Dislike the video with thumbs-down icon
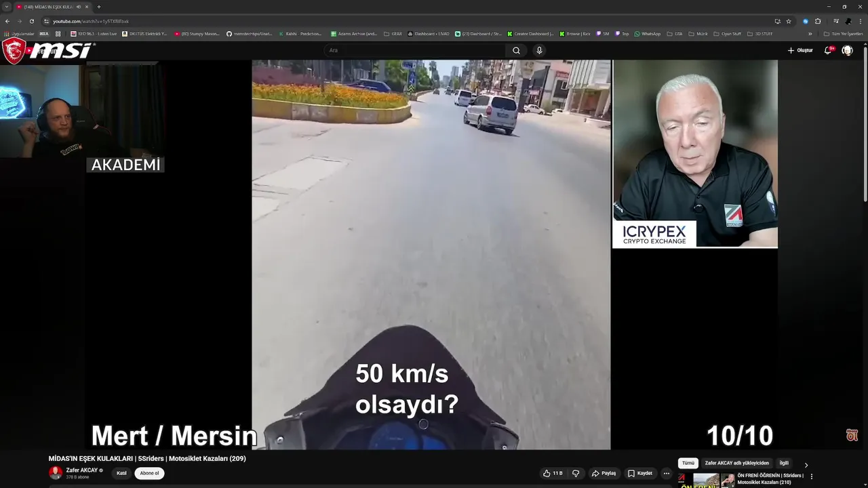 [x=576, y=473]
